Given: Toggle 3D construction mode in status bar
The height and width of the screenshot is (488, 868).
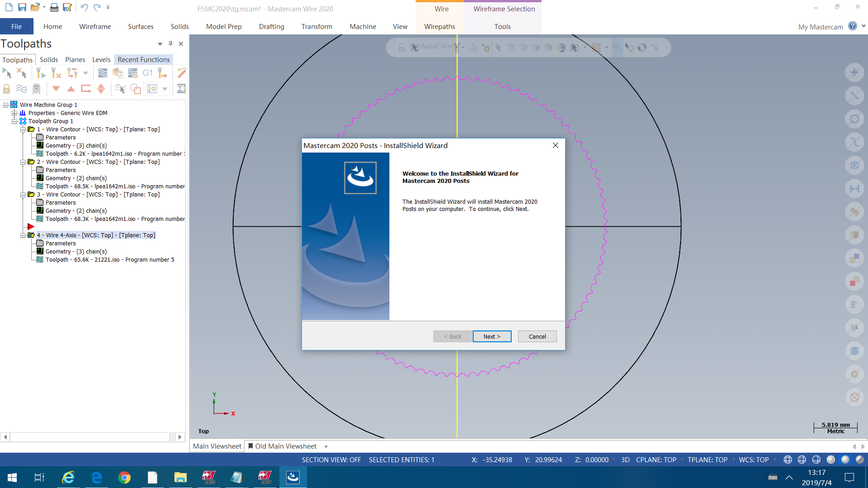Looking at the screenshot, I should (x=625, y=459).
